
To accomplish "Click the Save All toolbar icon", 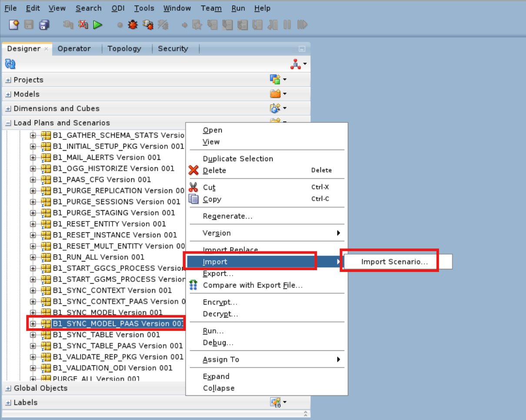I will [44, 25].
